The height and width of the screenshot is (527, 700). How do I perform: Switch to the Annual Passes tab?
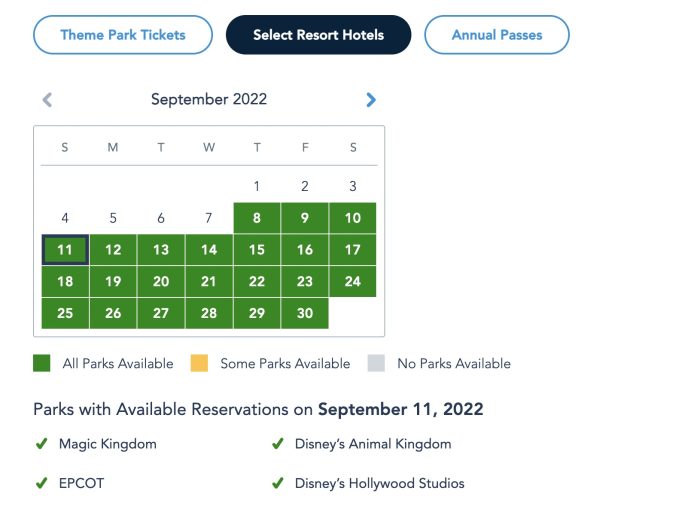pos(497,35)
